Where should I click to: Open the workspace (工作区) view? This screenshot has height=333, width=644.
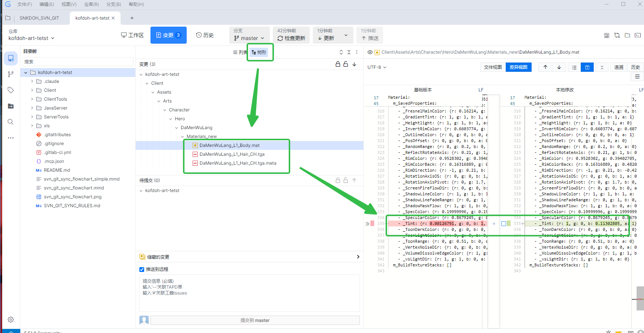click(132, 35)
